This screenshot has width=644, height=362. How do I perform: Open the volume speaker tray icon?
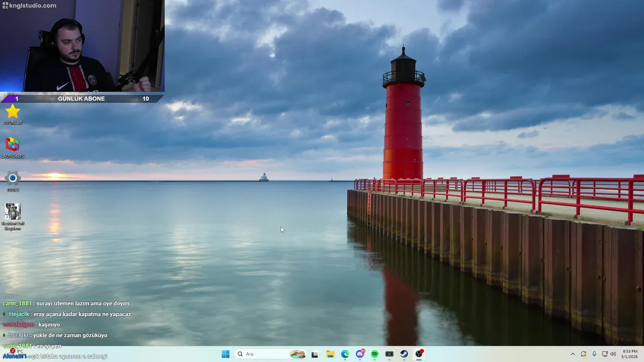pyautogui.click(x=613, y=354)
